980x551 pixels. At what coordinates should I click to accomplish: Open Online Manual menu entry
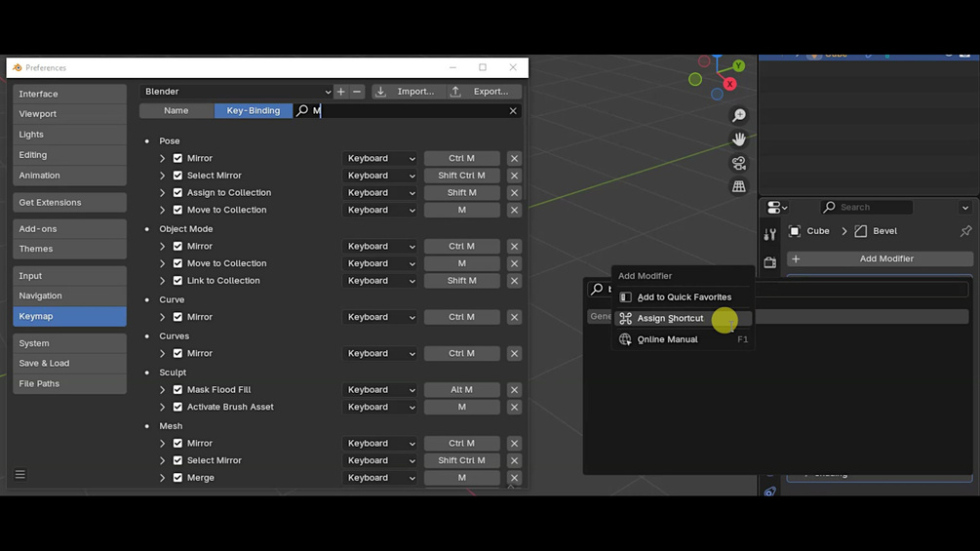coord(684,339)
